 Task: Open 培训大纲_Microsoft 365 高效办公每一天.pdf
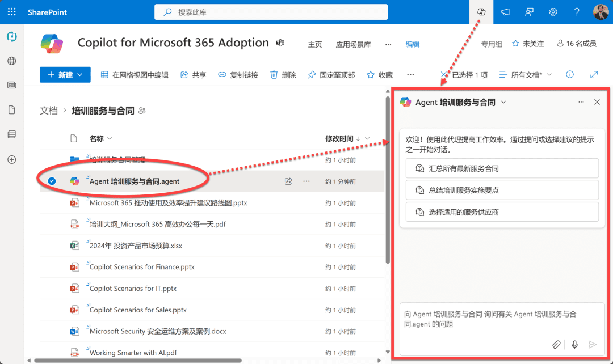[158, 224]
